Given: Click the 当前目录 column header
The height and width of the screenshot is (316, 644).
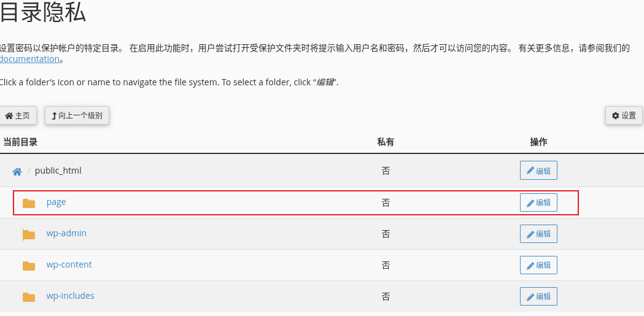Looking at the screenshot, I should (20, 142).
